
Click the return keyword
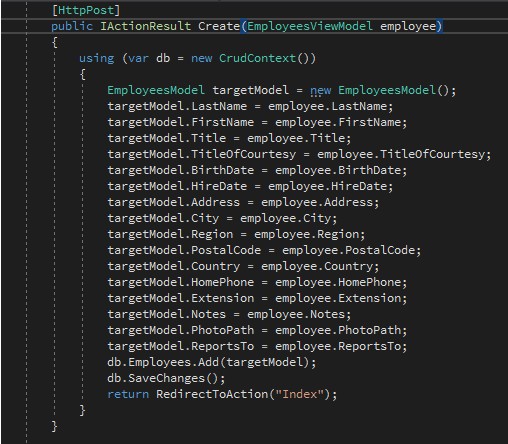(x=128, y=394)
